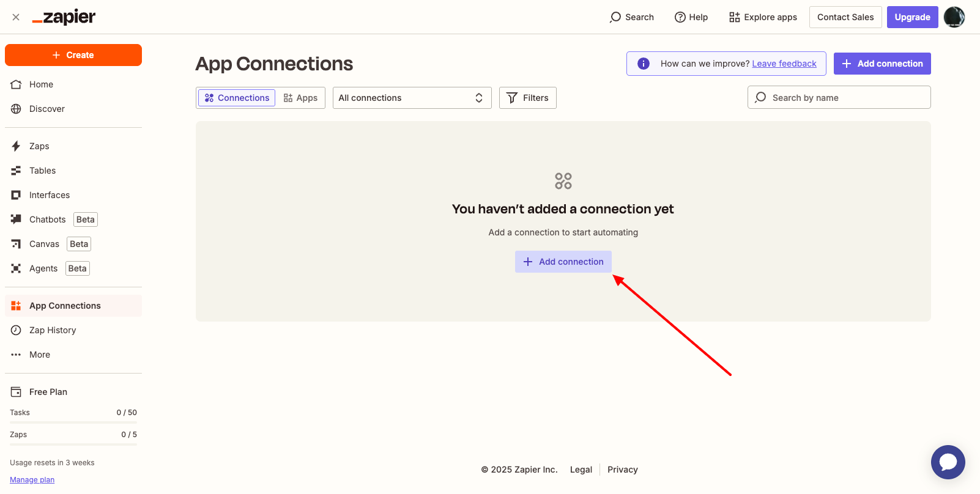Click the Create button
The height and width of the screenshot is (494, 980).
pyautogui.click(x=73, y=55)
